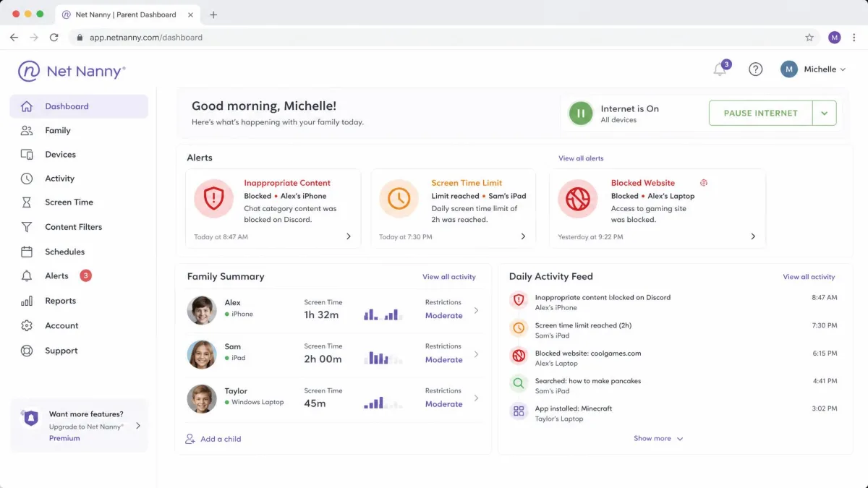This screenshot has height=488, width=868.
Task: Click the browser reload button
Action: [54, 38]
